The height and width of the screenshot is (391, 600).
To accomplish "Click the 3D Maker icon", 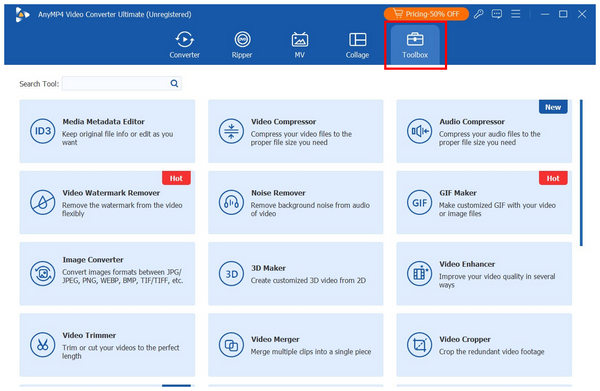I will (x=231, y=274).
